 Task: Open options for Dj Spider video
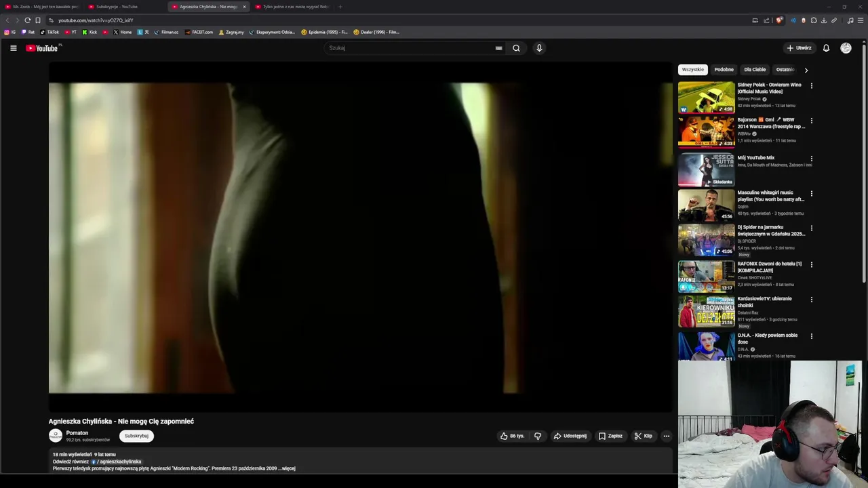coord(812,228)
